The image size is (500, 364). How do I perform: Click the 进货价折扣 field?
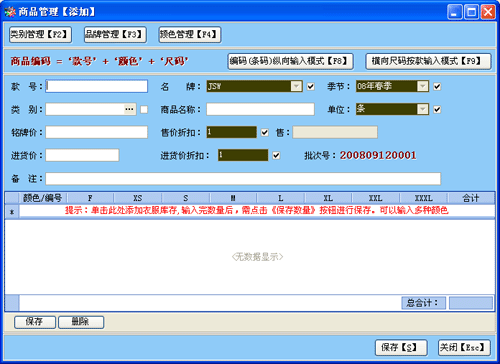[x=243, y=155]
